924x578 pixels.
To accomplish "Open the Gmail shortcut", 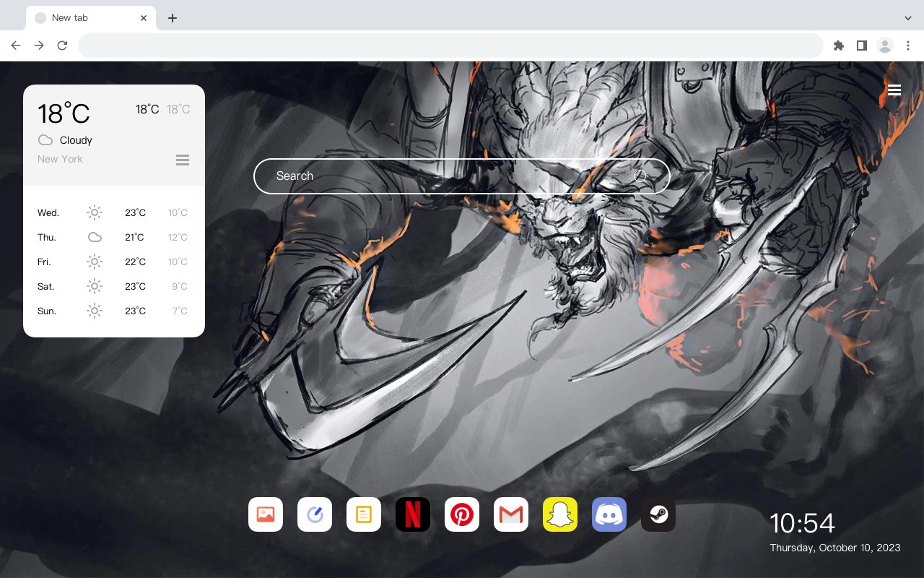I will tap(511, 514).
